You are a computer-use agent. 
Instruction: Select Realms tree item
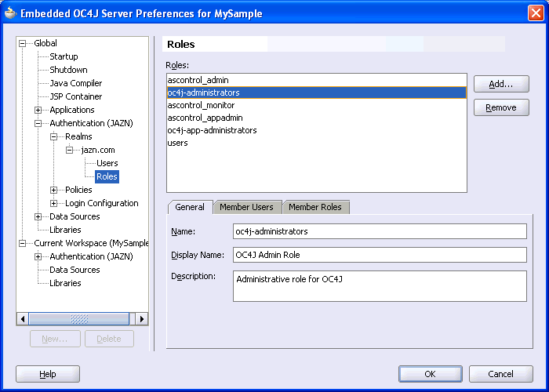click(78, 136)
